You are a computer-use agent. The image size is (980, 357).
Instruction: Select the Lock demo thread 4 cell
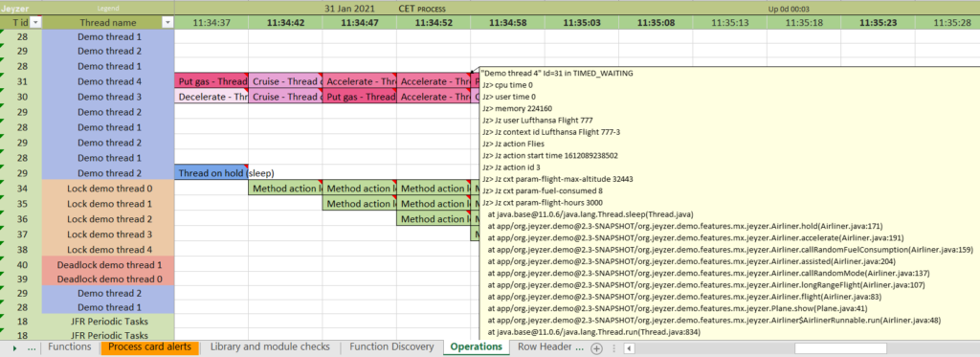(x=108, y=250)
